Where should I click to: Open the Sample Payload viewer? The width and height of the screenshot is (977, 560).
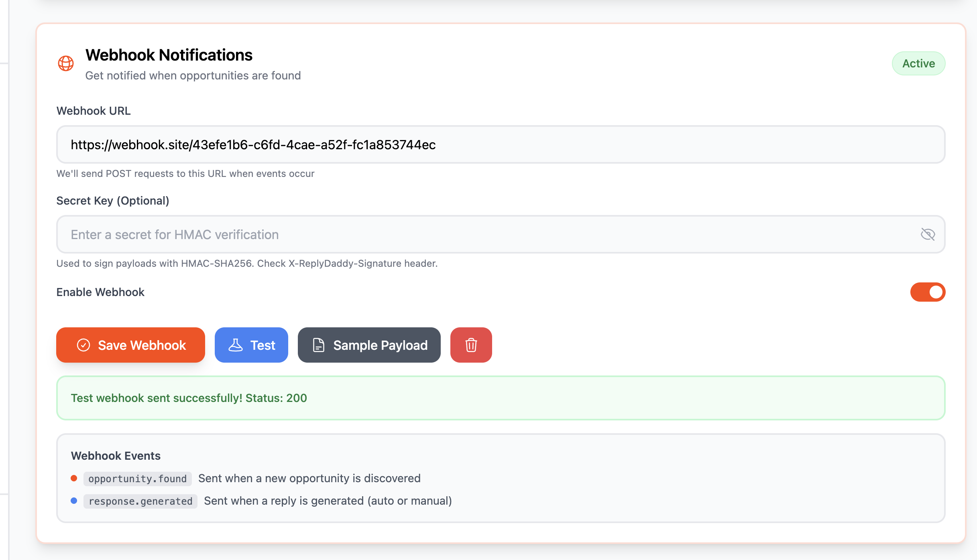tap(369, 345)
